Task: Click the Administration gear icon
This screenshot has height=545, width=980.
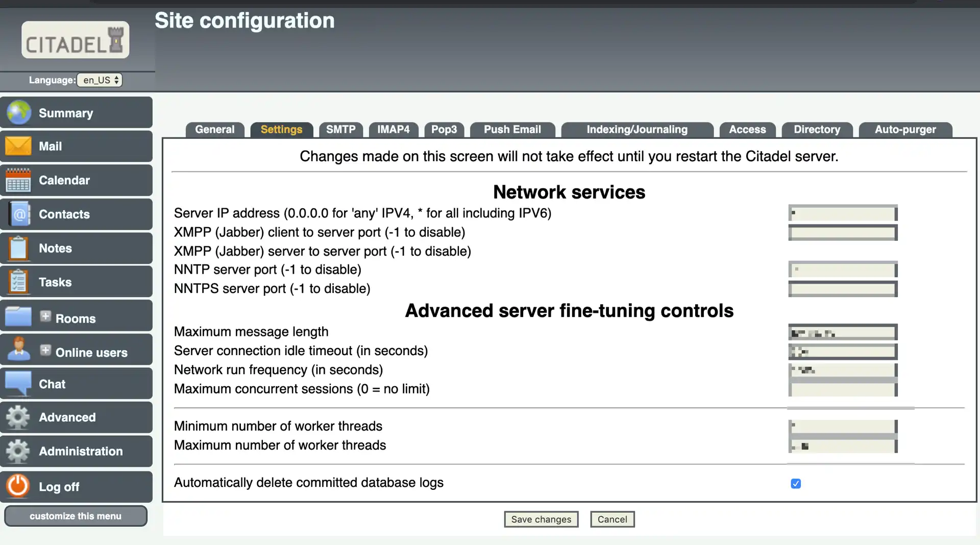Action: (x=18, y=451)
